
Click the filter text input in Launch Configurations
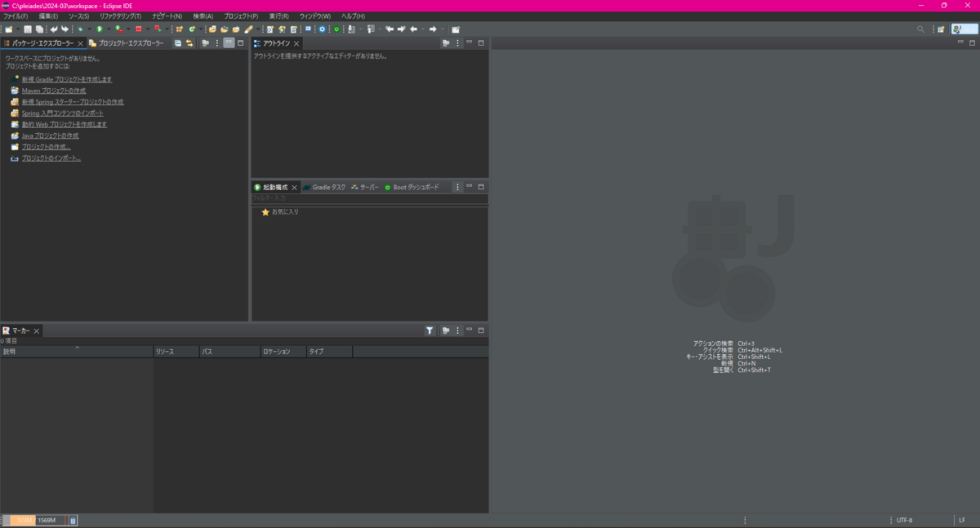tap(370, 198)
